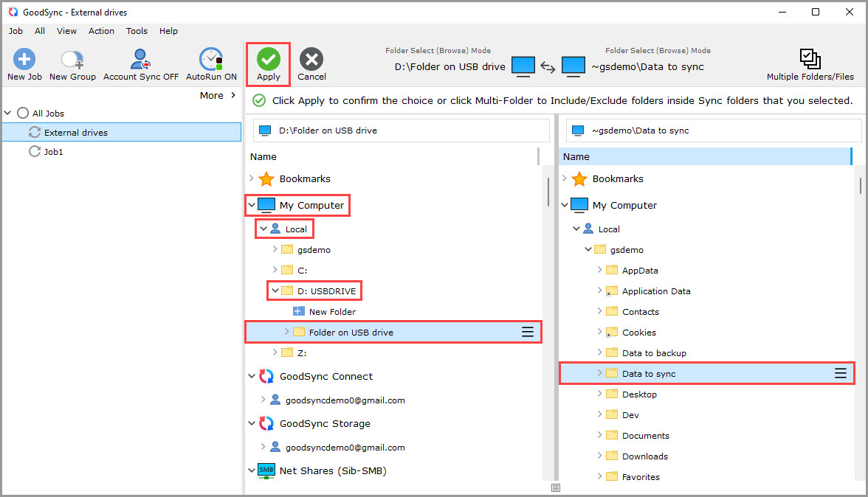The height and width of the screenshot is (497, 868).
Task: Click the SMB Net Shares icon
Action: [266, 470]
